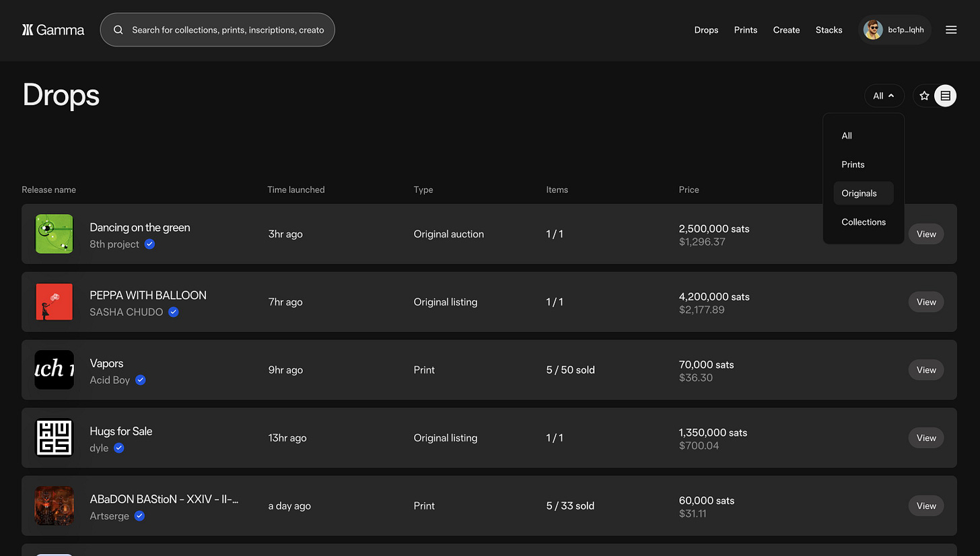Switch to list view icon

pyautogui.click(x=945, y=96)
